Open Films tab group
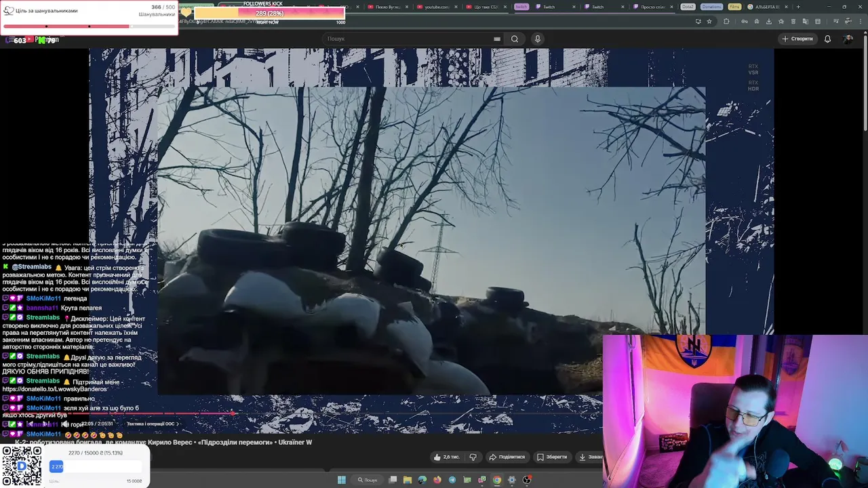The image size is (868, 488). tap(734, 7)
